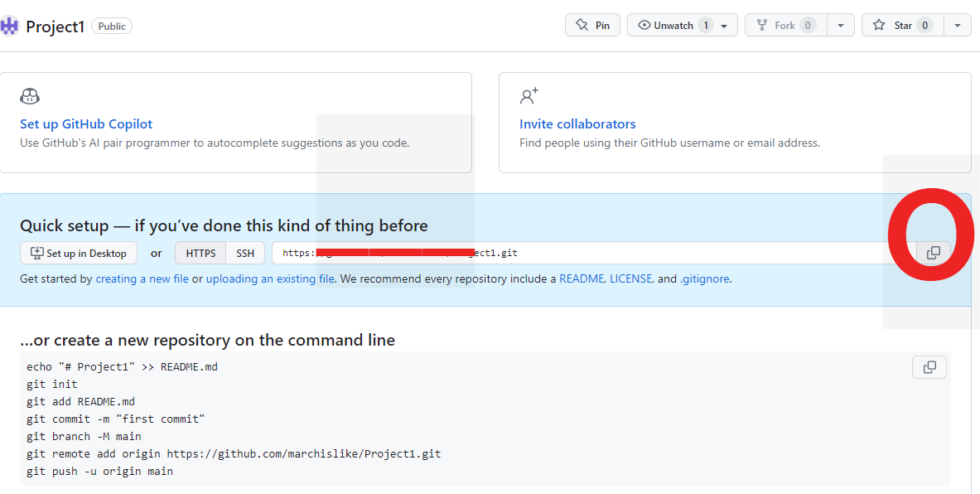The width and height of the screenshot is (980, 494).
Task: Click the .gitignore link
Action: 704,278
